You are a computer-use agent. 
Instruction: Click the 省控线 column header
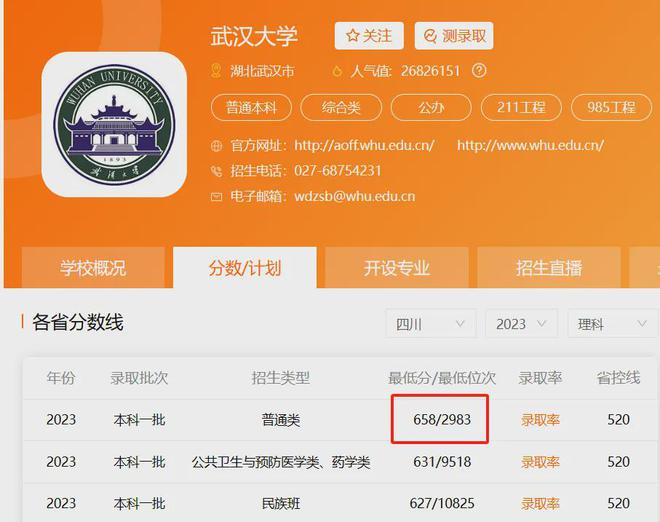(618, 378)
